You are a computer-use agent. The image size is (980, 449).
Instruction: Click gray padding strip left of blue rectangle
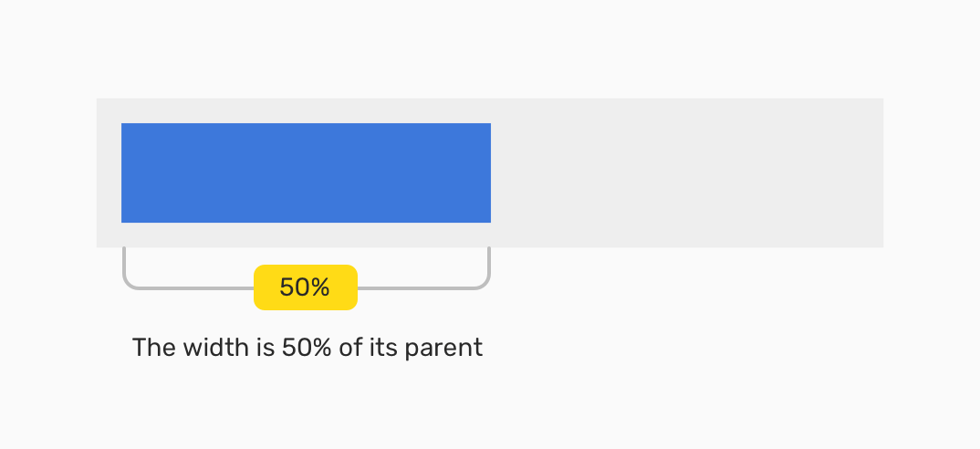(x=109, y=172)
